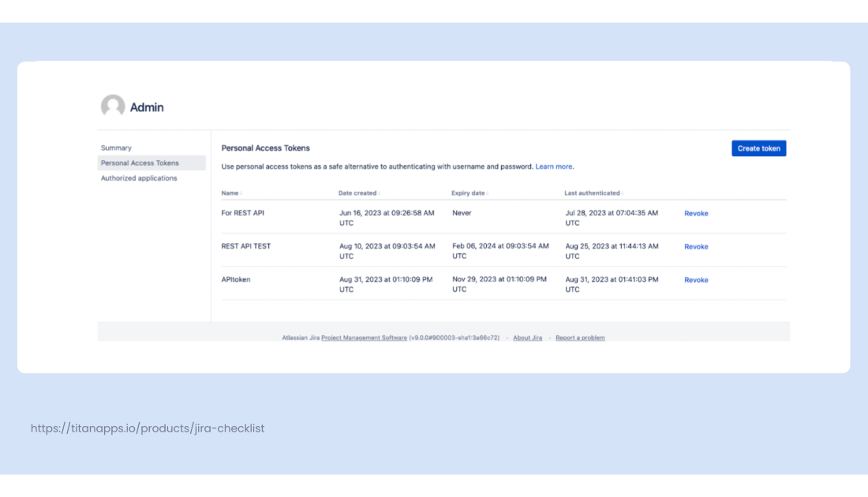Sort tokens by Date created
Screen dimensions: 868x497
tap(356, 192)
